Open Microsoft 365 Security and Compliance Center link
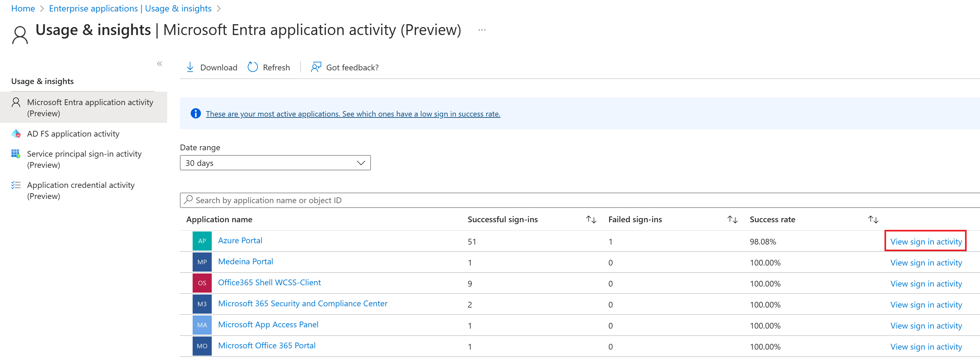The image size is (980, 362). click(302, 303)
